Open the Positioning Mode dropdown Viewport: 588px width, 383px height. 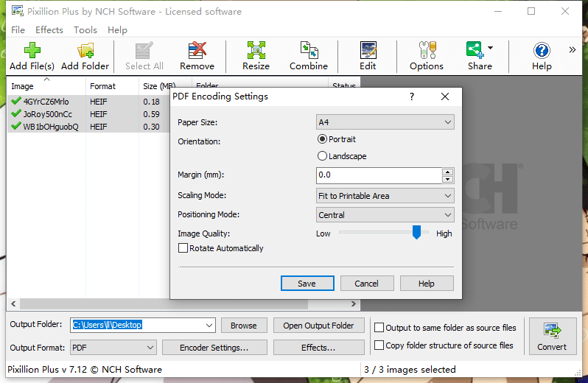coord(385,215)
